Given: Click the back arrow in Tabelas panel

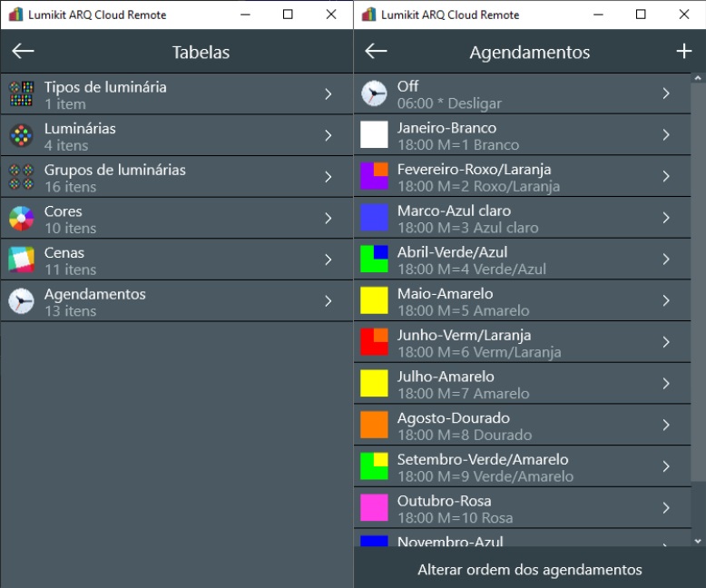Looking at the screenshot, I should pyautogui.click(x=23, y=52).
